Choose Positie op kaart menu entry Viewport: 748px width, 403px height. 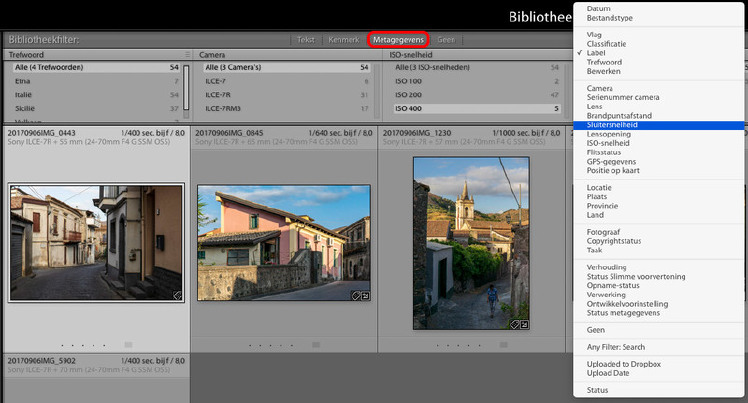[x=613, y=171]
